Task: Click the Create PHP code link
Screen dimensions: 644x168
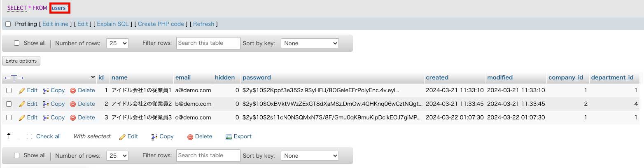Action: point(161,24)
